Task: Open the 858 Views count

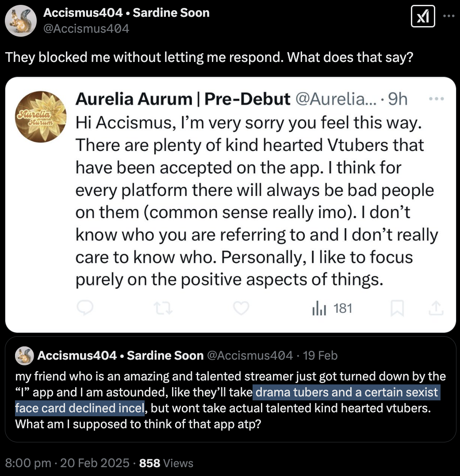Action: [x=166, y=463]
